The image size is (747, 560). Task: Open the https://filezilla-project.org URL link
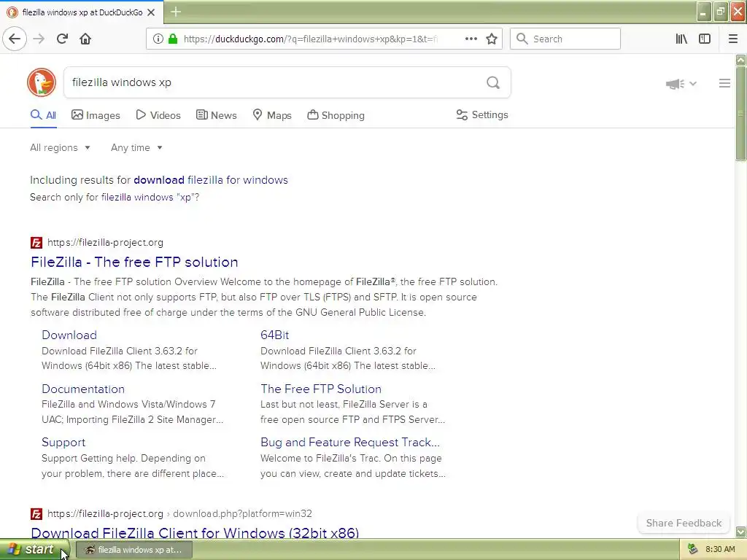105,243
